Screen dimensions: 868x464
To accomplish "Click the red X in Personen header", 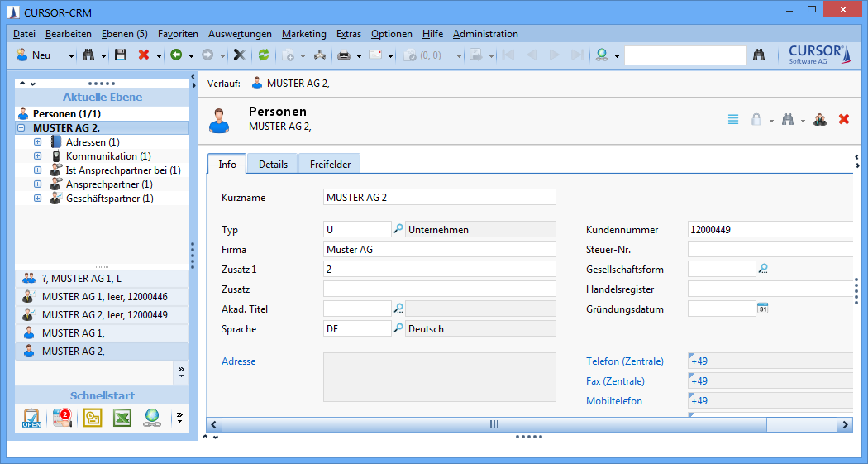I will pyautogui.click(x=844, y=119).
